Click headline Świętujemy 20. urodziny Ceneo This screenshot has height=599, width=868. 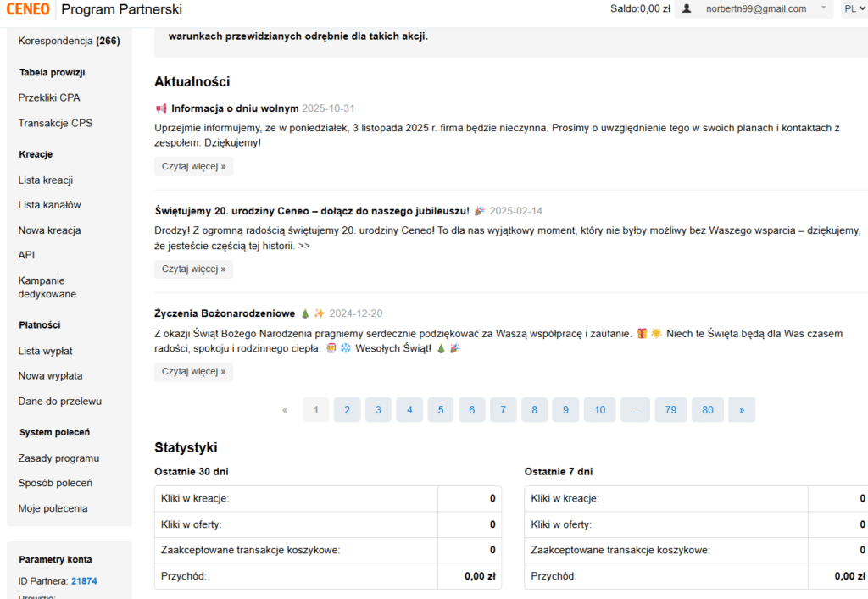312,211
